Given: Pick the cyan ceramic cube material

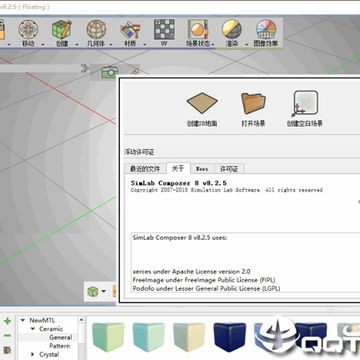Looking at the screenshot, I should click(149, 337).
